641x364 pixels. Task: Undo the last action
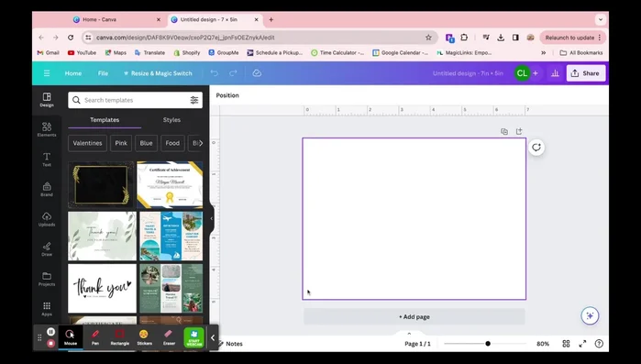tap(215, 73)
